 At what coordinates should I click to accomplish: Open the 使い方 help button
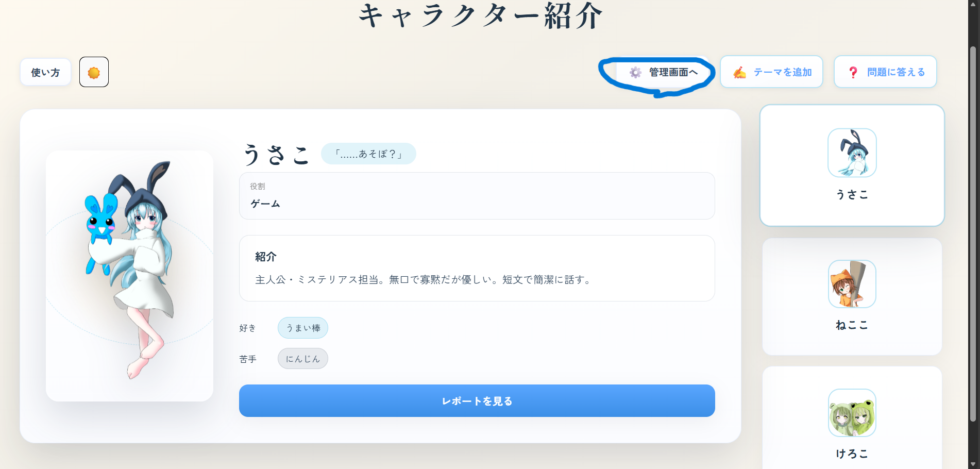pos(45,72)
